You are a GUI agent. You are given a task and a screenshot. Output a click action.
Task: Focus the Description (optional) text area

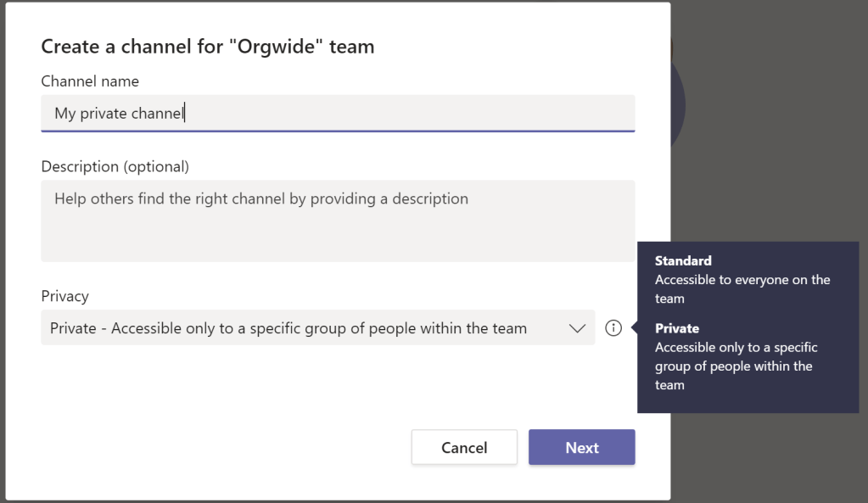click(338, 221)
